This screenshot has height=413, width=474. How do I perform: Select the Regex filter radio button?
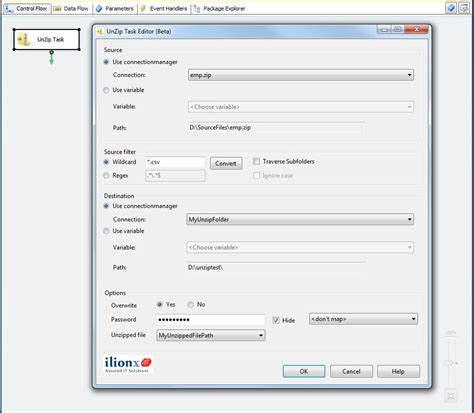tap(106, 176)
